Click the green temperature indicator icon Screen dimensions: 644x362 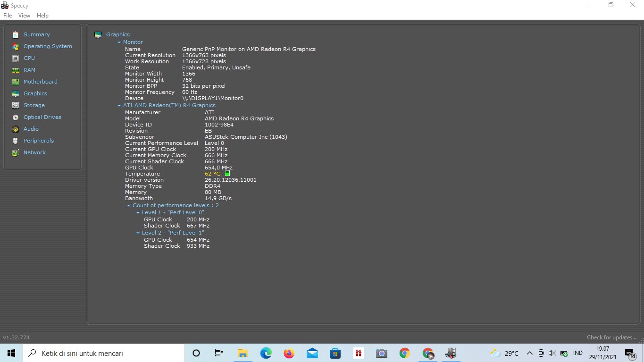point(227,174)
